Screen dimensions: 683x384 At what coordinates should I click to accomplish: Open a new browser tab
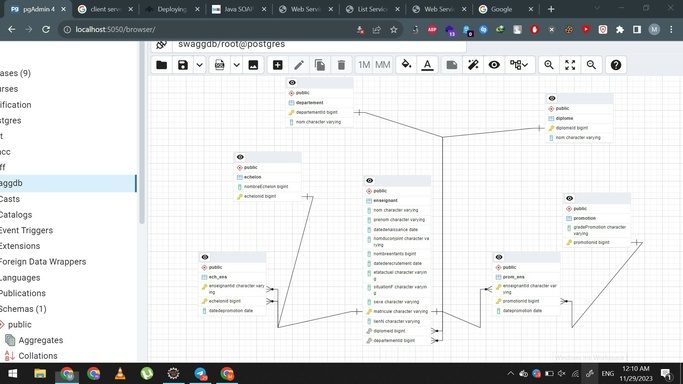click(551, 9)
